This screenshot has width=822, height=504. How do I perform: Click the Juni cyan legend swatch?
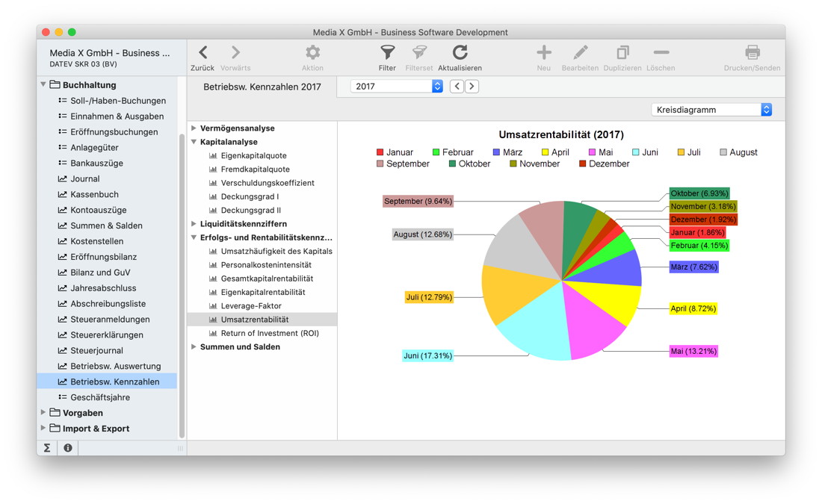(635, 152)
